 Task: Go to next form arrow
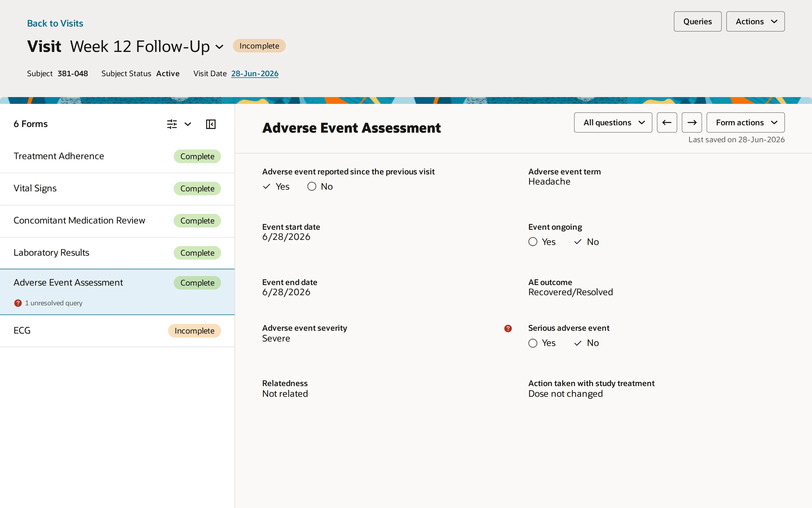[x=692, y=123]
